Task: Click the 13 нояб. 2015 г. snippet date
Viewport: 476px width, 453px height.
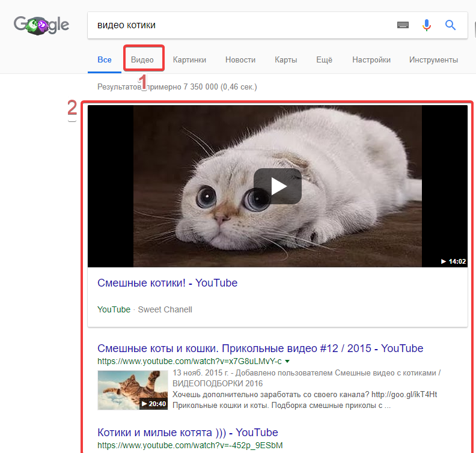Action: 200,373
